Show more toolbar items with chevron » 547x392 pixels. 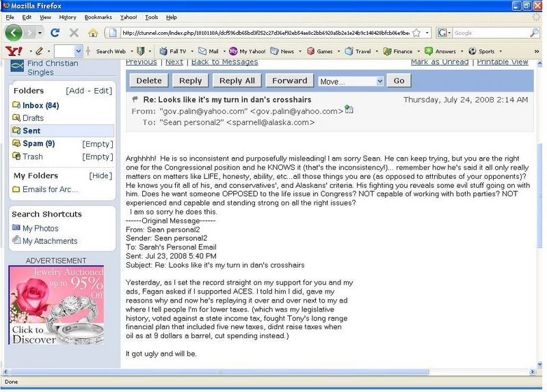[537, 51]
